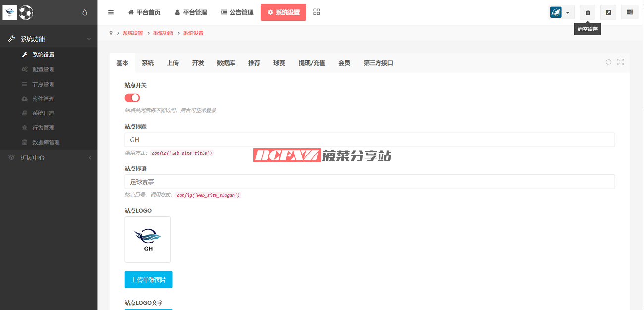The height and width of the screenshot is (310, 644).
Task: Click the hamburger menu collapse icon
Action: pyautogui.click(x=111, y=12)
